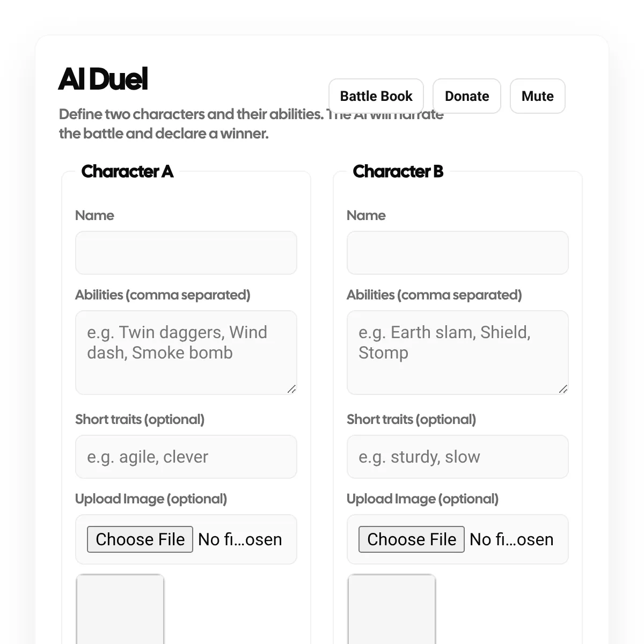Open the Battle Book

[x=376, y=96]
